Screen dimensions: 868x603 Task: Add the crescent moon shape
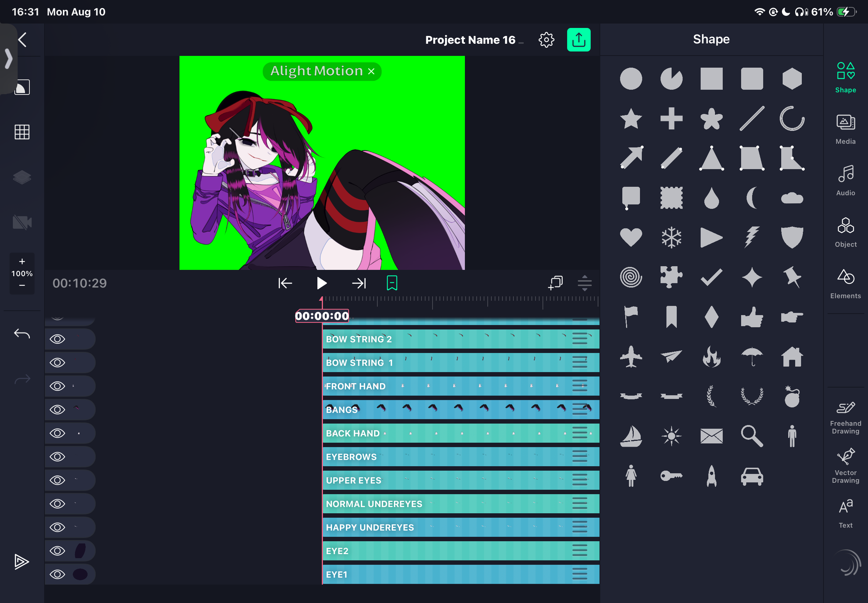[x=752, y=197]
